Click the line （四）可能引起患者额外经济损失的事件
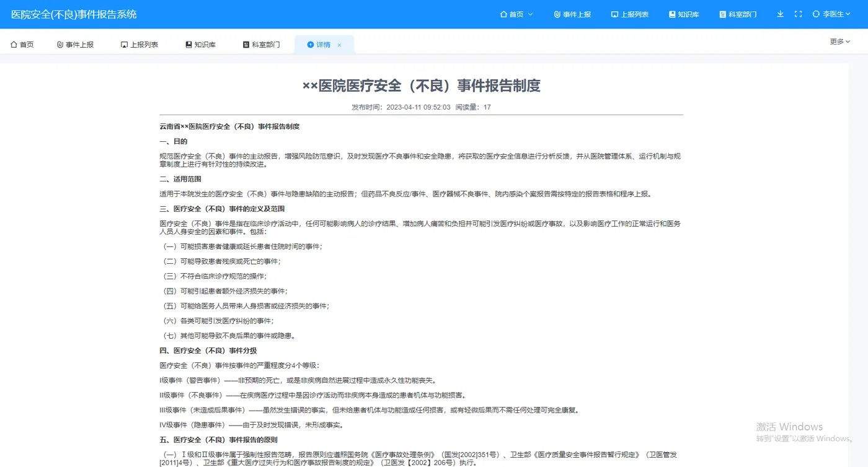Screen dimensions: 868x467 coord(224,291)
